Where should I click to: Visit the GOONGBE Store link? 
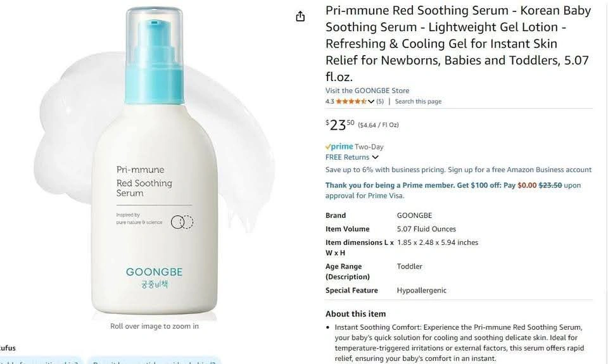click(367, 91)
